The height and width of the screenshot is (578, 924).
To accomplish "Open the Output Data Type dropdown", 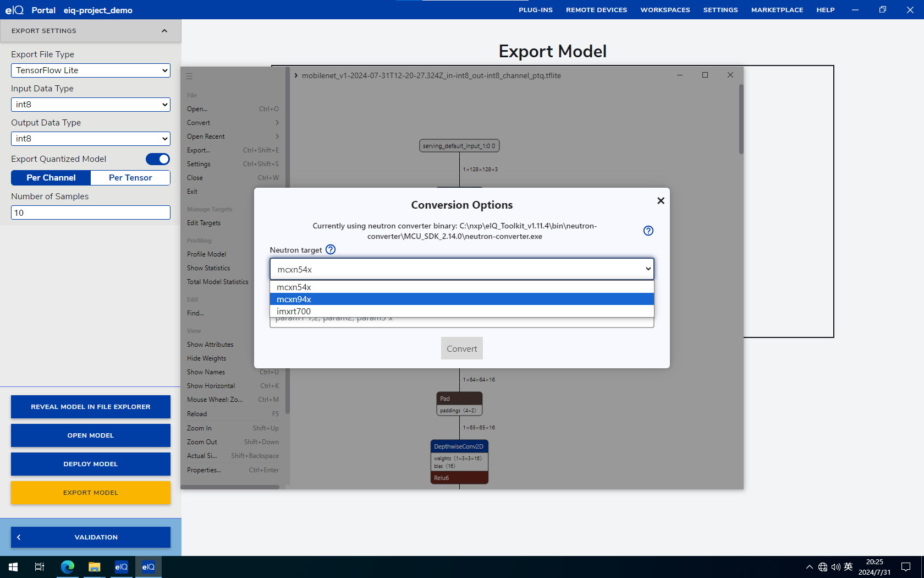I will (91, 139).
